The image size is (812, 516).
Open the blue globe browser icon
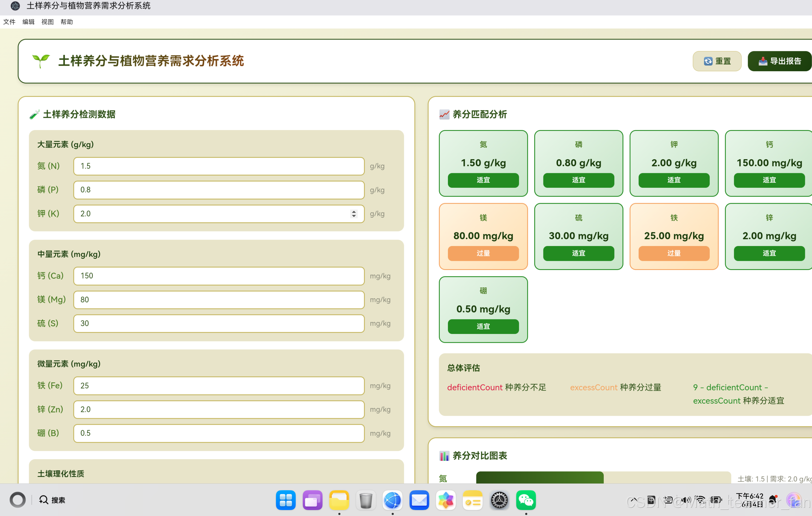[392, 500]
